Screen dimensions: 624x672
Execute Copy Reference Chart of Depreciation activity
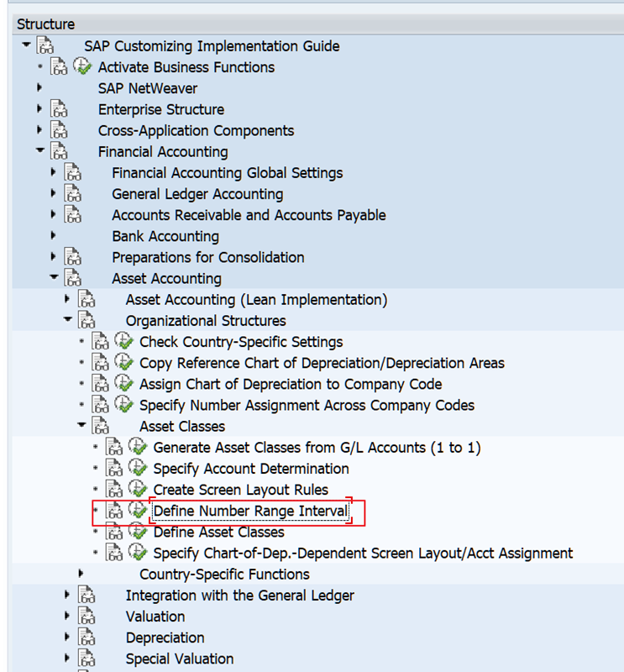click(x=123, y=362)
